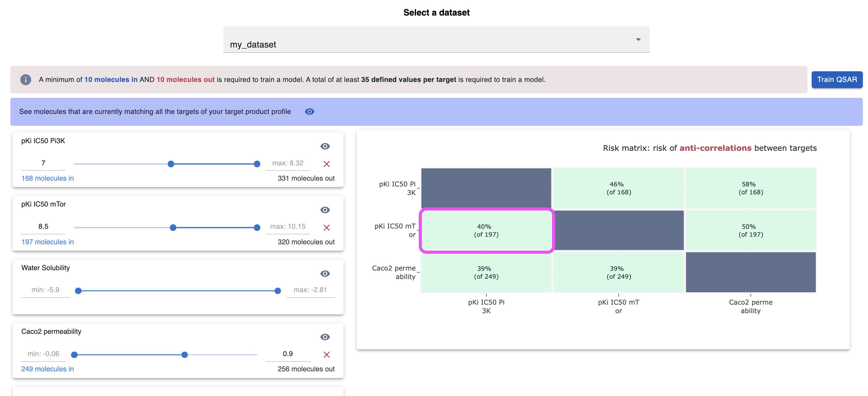The width and height of the screenshot is (868, 396).
Task: Clear the pKi IC50 mTor filter with red X
Action: (326, 228)
